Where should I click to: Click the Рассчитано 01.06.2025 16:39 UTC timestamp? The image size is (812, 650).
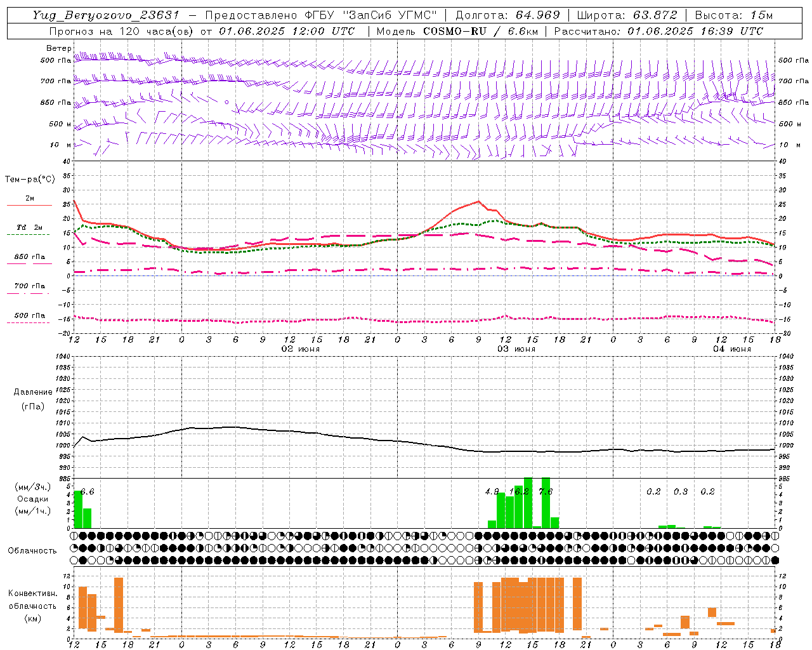[658, 31]
